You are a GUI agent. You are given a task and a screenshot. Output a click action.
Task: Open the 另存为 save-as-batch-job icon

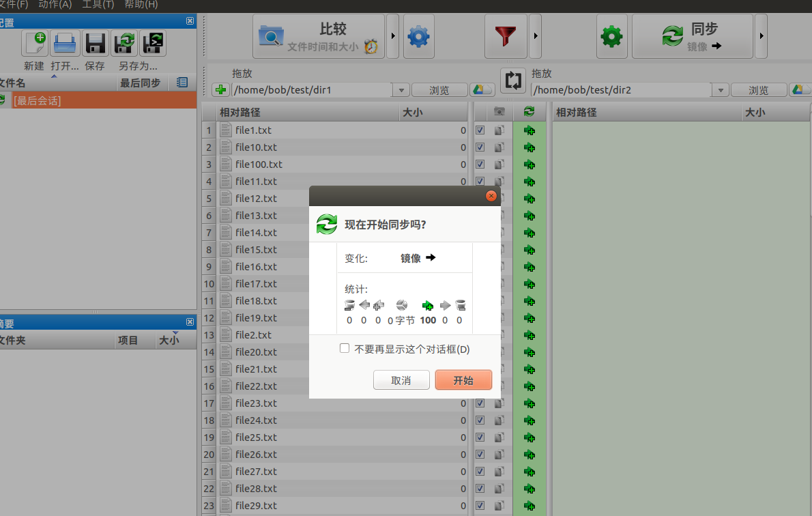click(x=152, y=43)
